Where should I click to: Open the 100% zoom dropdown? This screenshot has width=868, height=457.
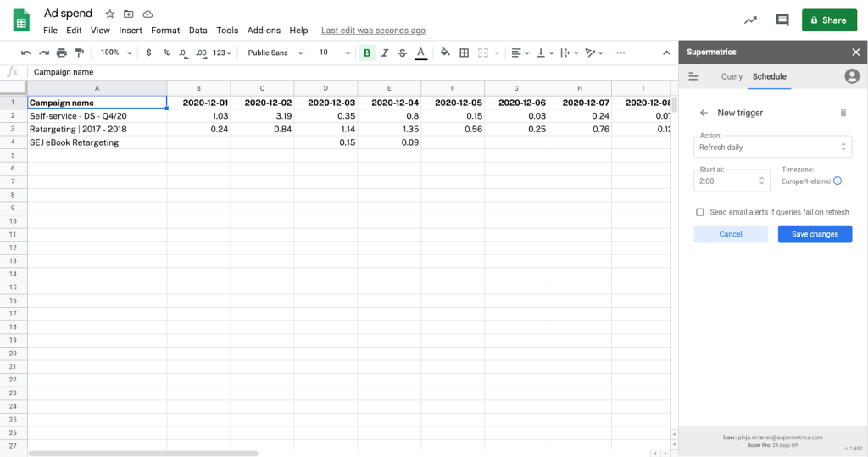click(x=116, y=53)
